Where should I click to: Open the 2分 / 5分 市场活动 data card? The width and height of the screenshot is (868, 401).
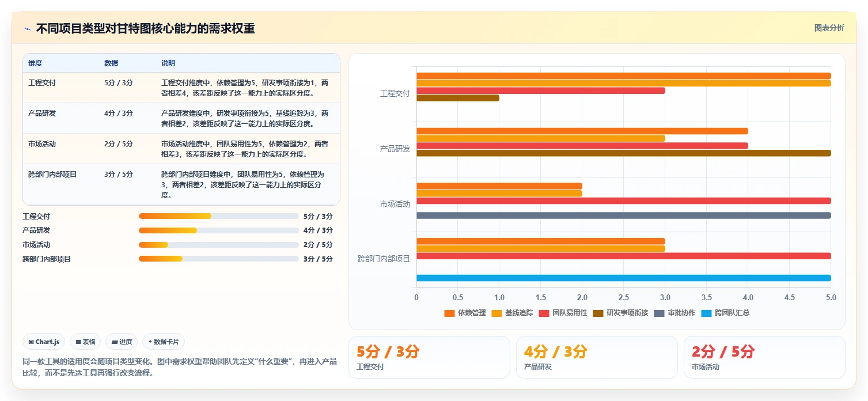tap(764, 357)
